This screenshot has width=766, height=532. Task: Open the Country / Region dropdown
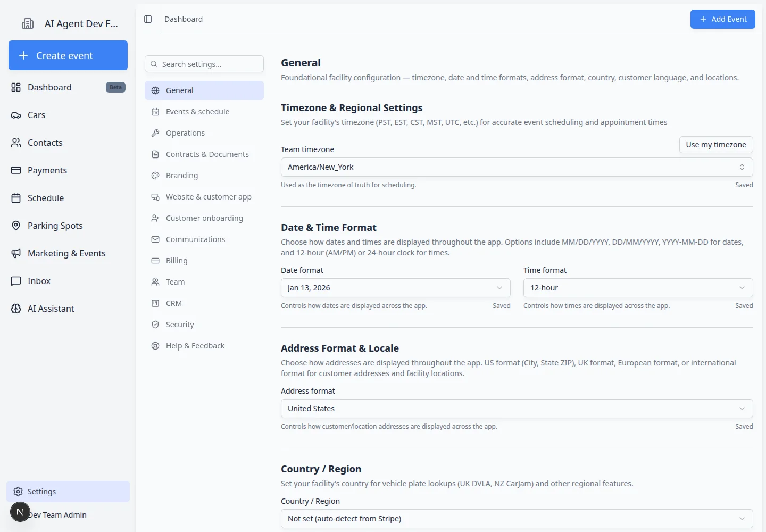click(x=517, y=519)
